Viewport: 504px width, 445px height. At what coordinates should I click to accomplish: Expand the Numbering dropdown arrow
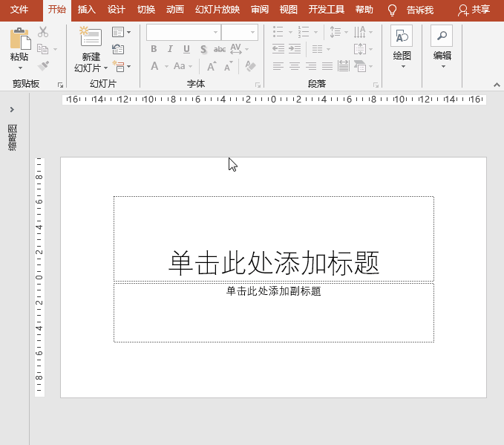coord(315,32)
